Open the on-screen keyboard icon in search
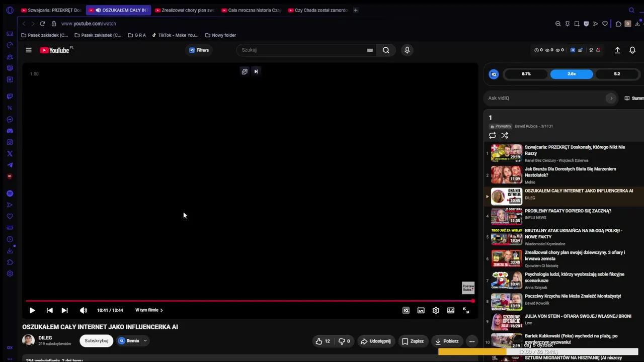This screenshot has width=644, height=362. (x=370, y=50)
